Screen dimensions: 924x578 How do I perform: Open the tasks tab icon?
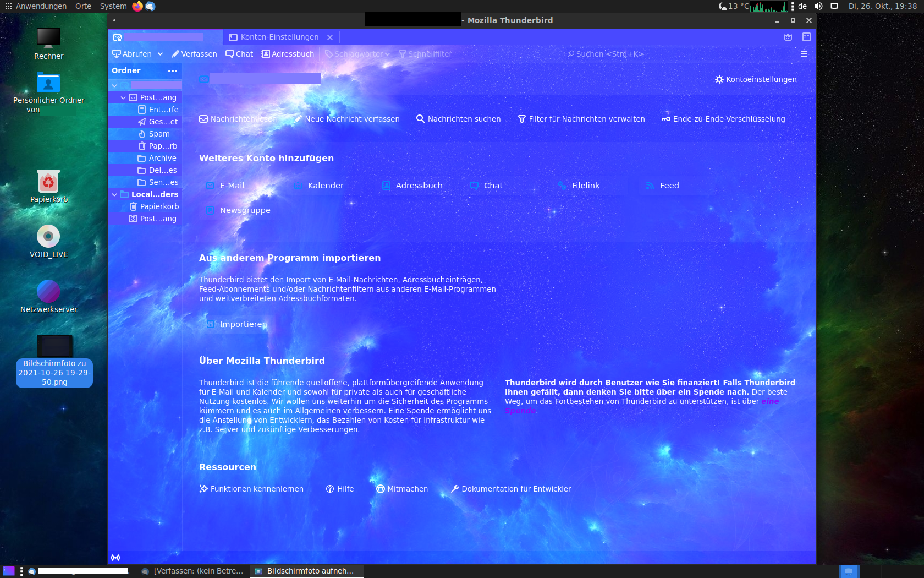(806, 37)
